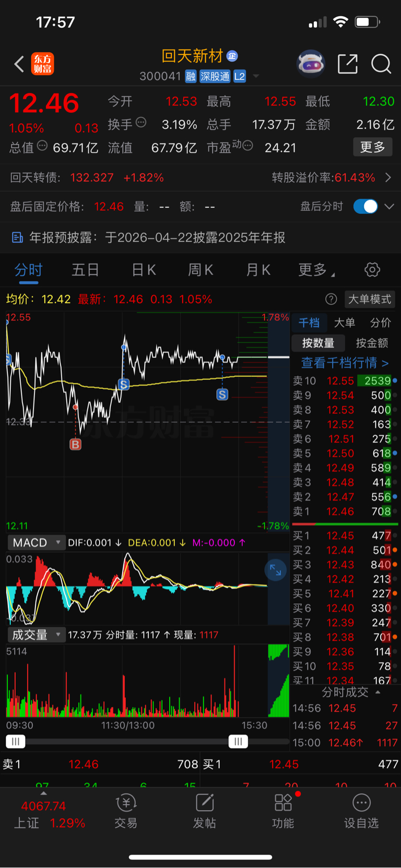Expand the 盘后分时 chevron
The image size is (401, 868).
(x=389, y=207)
